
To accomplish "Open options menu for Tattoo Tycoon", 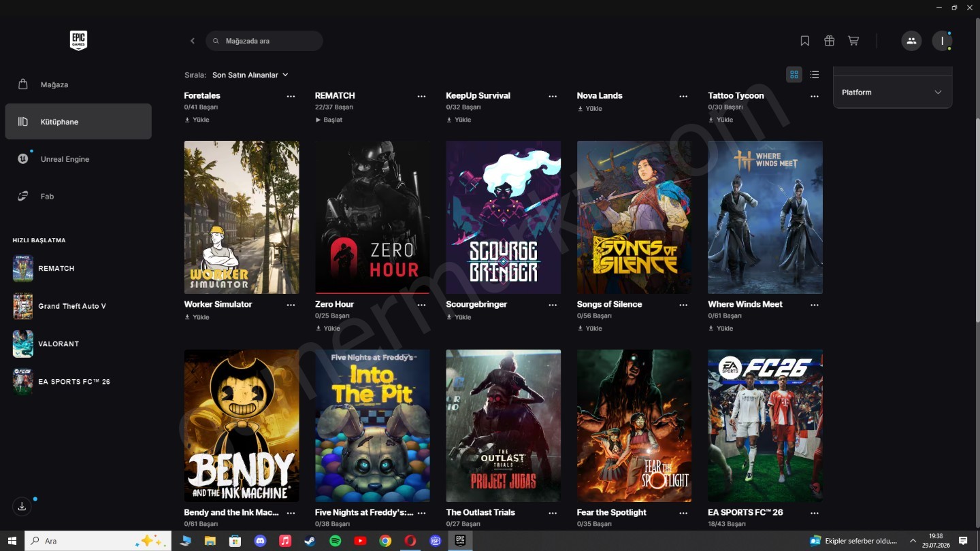I will (x=815, y=96).
